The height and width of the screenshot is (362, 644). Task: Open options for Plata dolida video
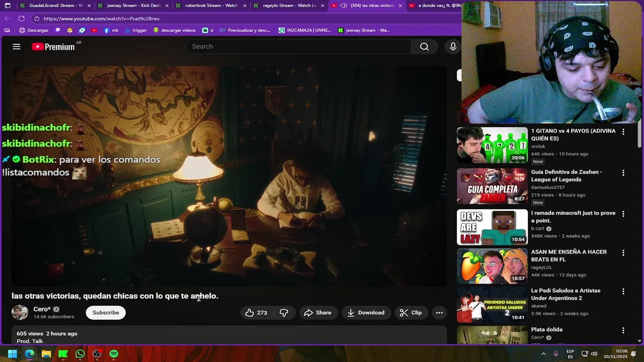pos(623,331)
